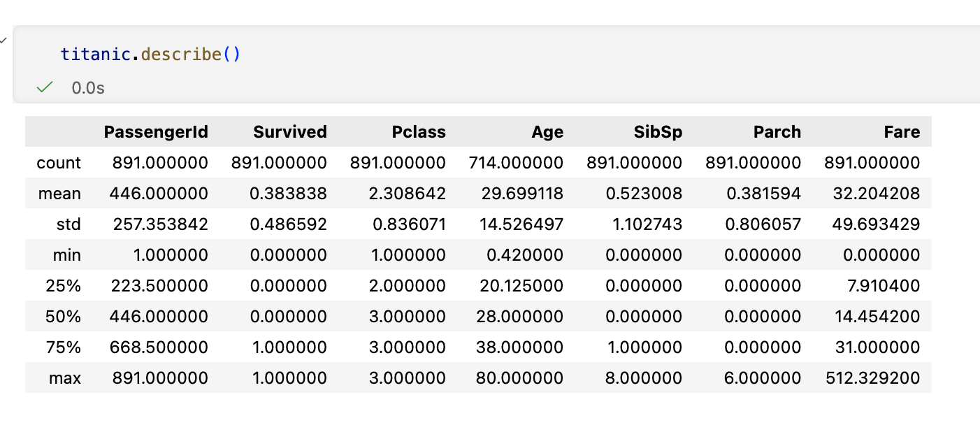Click the 50% row label
Image resolution: width=980 pixels, height=432 pixels.
point(64,317)
